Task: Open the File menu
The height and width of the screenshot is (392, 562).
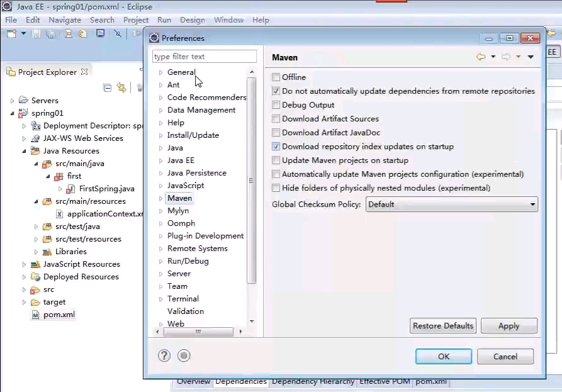Action: pos(11,20)
